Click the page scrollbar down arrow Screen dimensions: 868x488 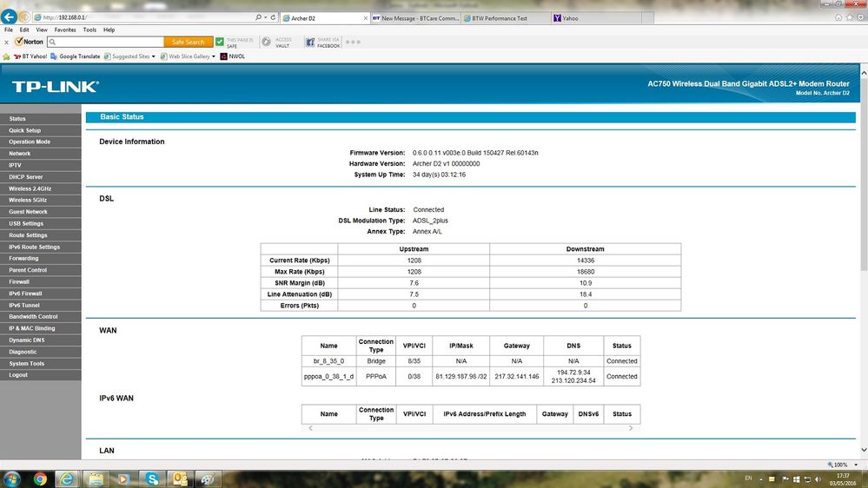[x=864, y=451]
